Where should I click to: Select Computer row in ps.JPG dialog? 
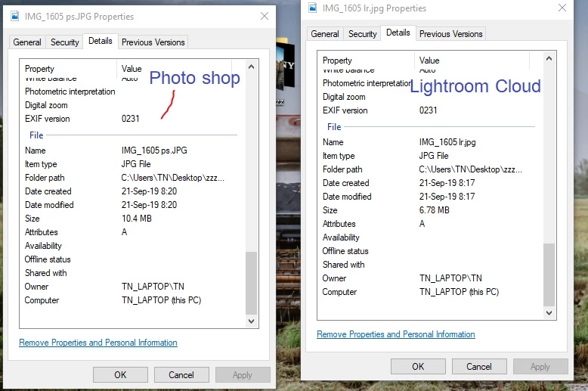(133, 300)
